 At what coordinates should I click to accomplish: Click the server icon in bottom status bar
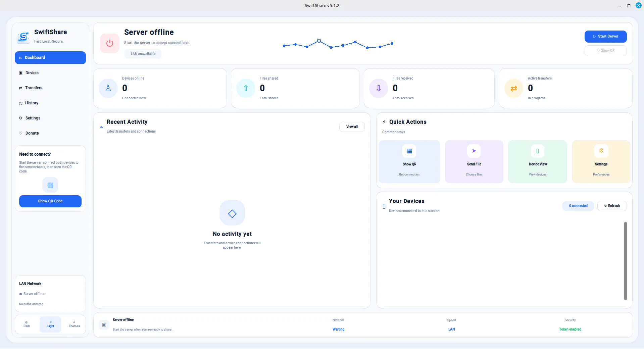[x=104, y=325]
